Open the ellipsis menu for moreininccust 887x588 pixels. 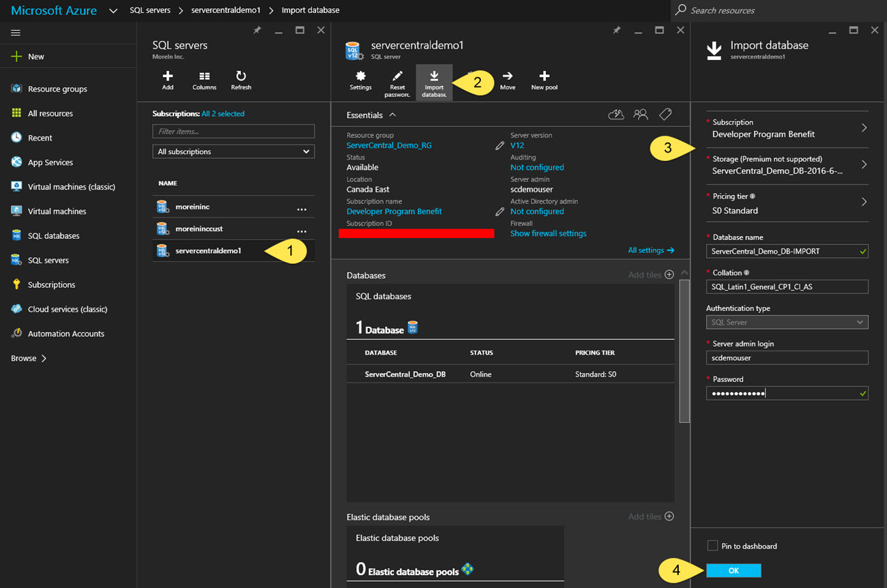coord(302,231)
